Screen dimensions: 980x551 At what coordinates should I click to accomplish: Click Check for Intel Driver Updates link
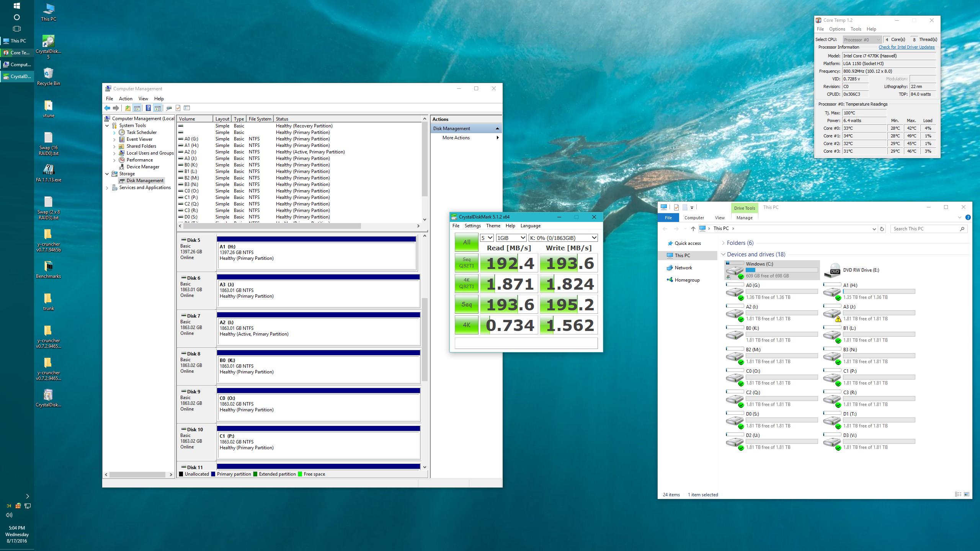(906, 47)
